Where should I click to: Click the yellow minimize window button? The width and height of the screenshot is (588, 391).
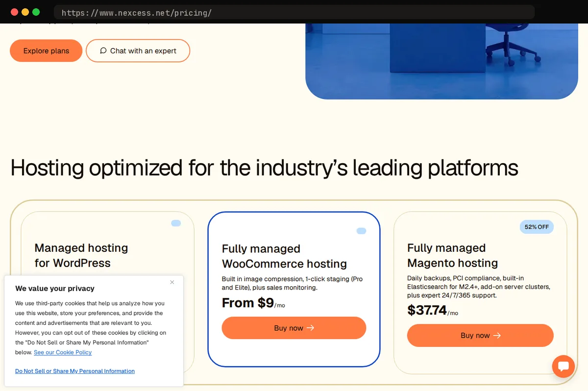pyautogui.click(x=25, y=12)
